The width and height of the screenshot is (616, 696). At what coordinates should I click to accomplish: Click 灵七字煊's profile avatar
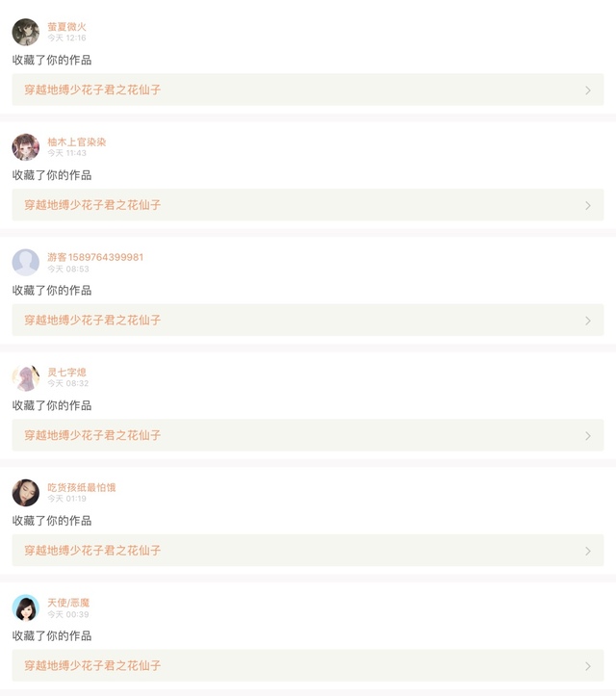pos(26,377)
